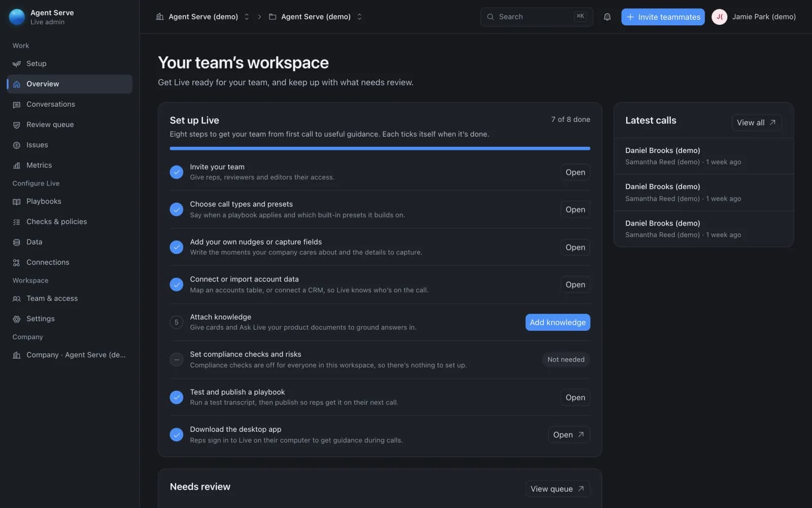Click the Add your own nudges checkmark circle

pos(176,247)
